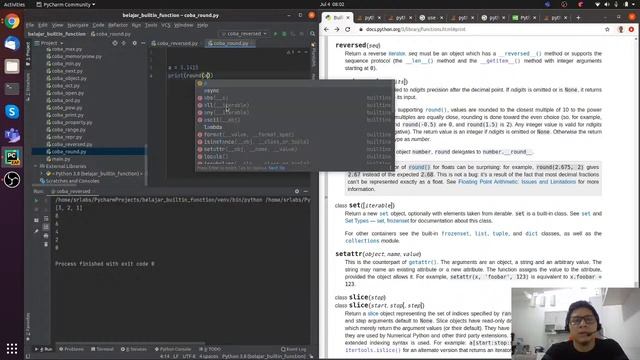Locate the opened file in the Project tree

click(x=115, y=43)
